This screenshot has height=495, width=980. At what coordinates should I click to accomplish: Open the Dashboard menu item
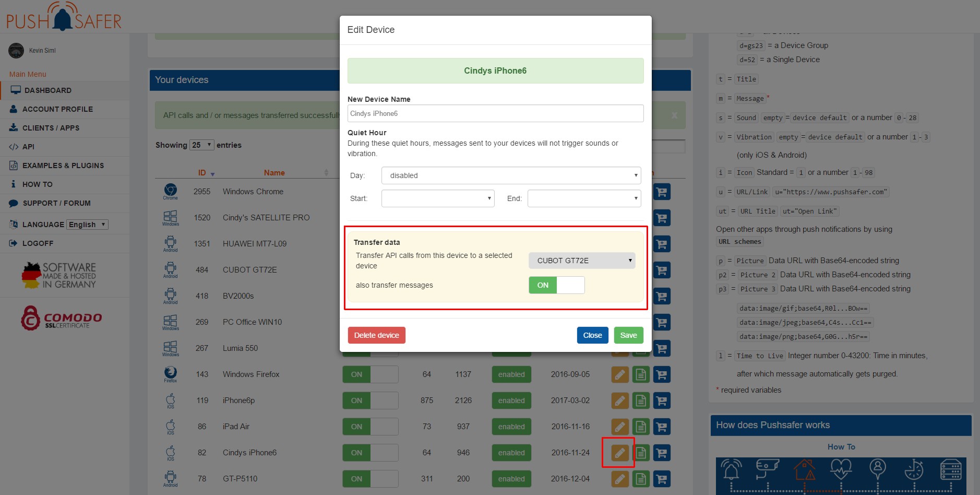[x=65, y=90]
